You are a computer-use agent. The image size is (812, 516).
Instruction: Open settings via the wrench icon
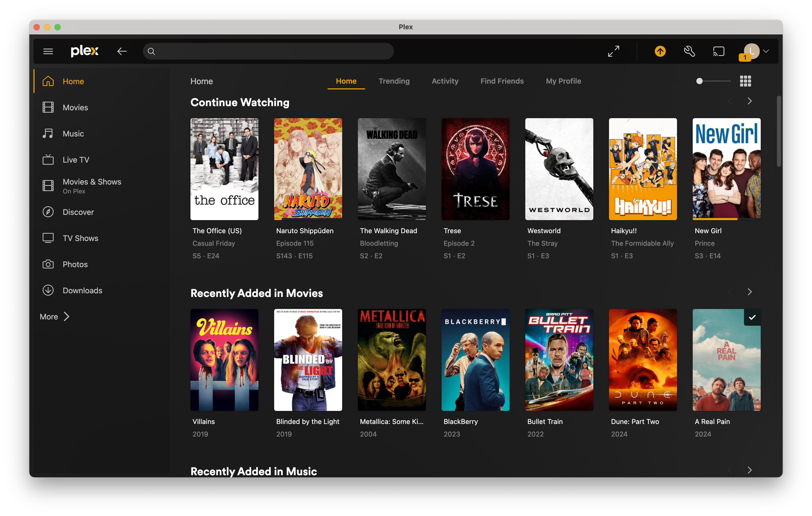[x=689, y=51]
